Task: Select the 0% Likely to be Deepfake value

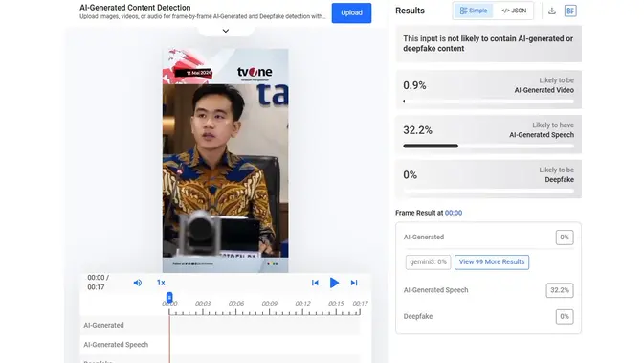Action: pyautogui.click(x=410, y=175)
